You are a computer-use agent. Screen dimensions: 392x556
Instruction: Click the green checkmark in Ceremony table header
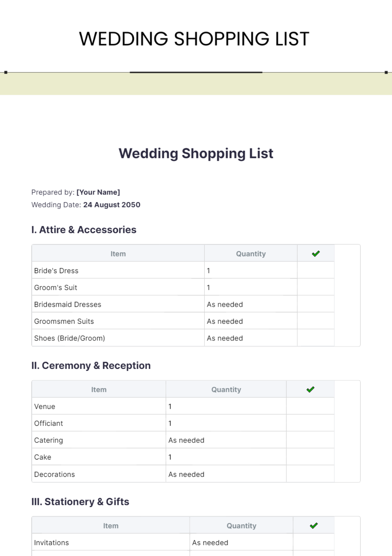[310, 390]
